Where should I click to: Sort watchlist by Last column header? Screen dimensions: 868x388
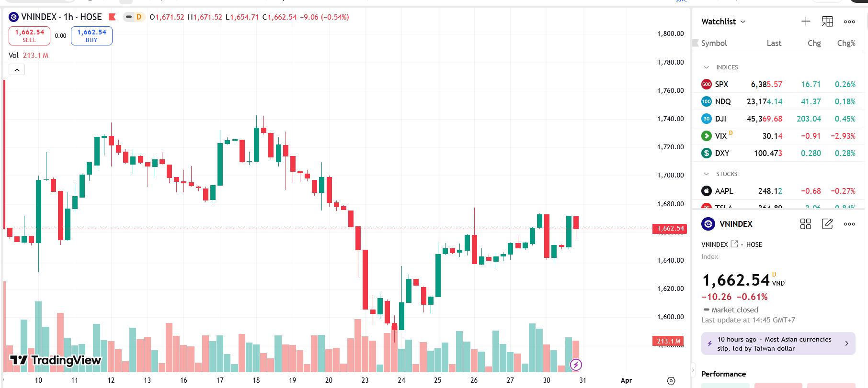774,43
